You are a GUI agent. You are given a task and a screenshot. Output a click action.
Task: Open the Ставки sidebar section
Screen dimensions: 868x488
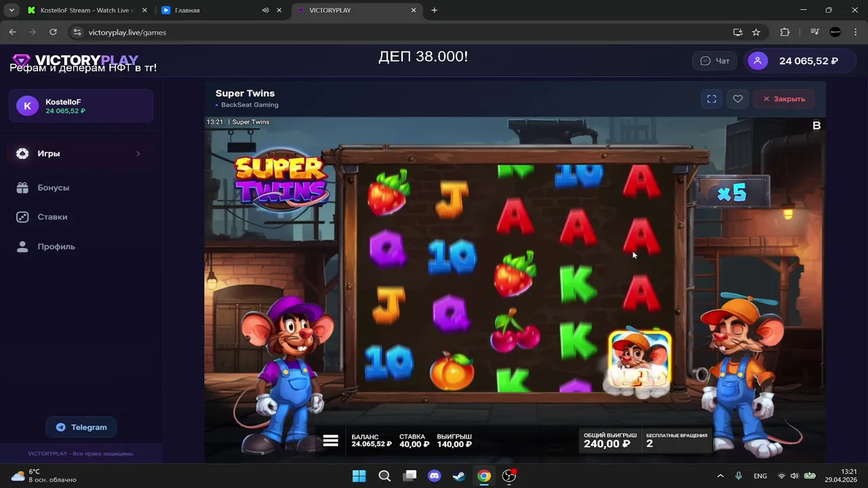click(x=81, y=217)
